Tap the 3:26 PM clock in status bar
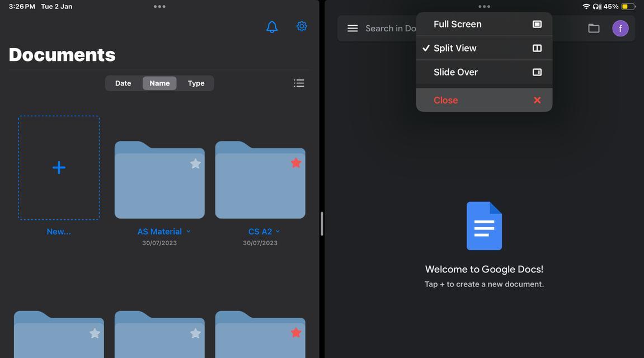Screen dimensions: 644x358 (22, 7)
